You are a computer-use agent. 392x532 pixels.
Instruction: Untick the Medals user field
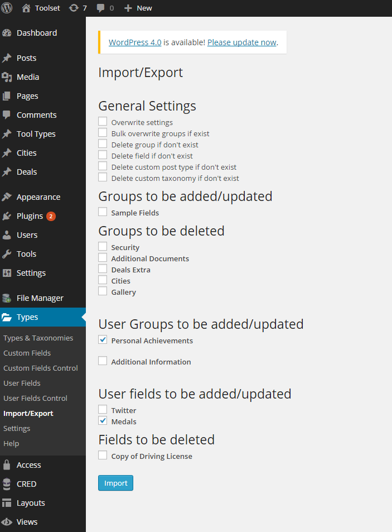pyautogui.click(x=103, y=421)
